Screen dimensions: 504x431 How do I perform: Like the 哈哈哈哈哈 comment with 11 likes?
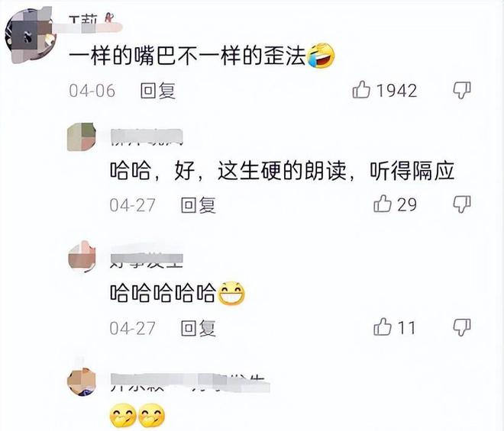coord(383,327)
